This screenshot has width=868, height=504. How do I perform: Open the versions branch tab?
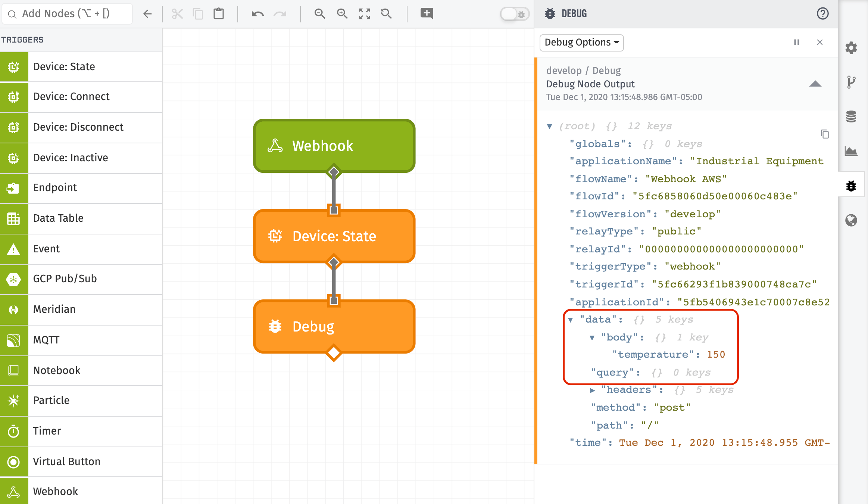tap(851, 82)
